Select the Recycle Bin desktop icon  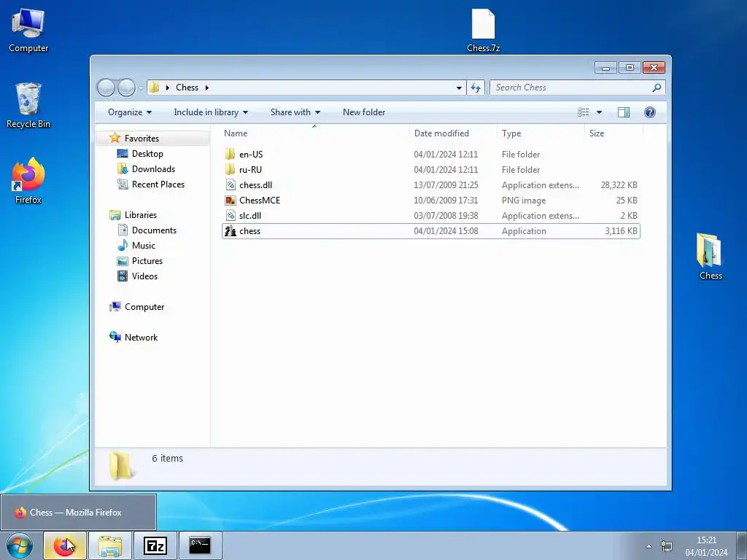click(x=28, y=106)
